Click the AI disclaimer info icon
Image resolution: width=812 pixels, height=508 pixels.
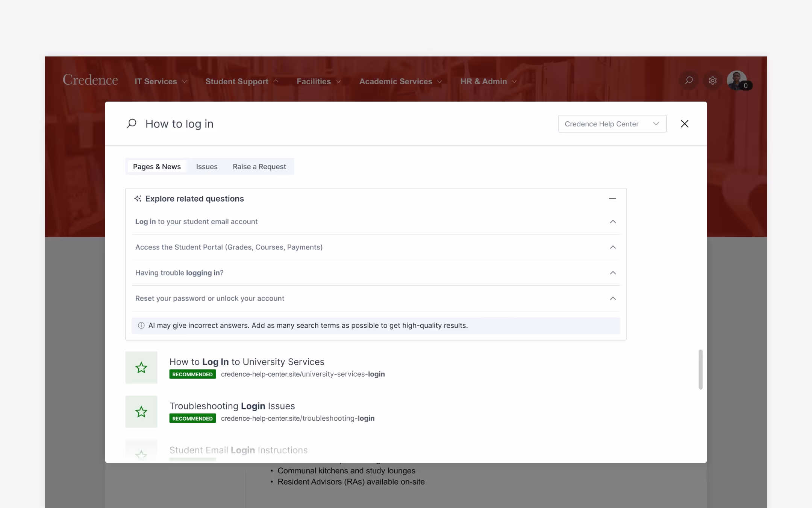[x=141, y=325]
